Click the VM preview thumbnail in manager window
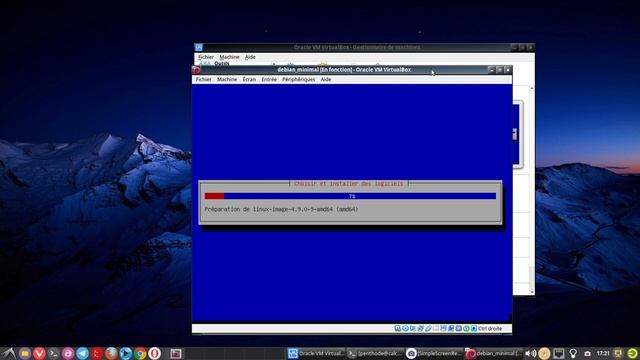640x360 pixels. [518, 135]
